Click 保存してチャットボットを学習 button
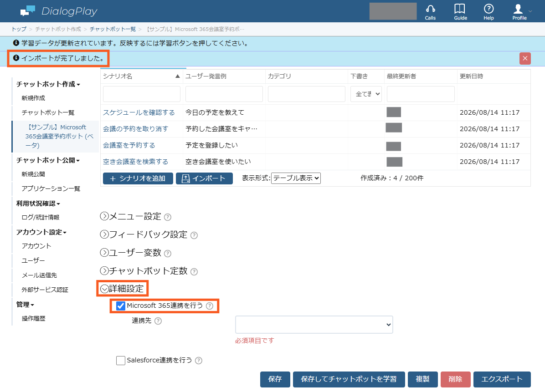The width and height of the screenshot is (545, 392). [349, 379]
